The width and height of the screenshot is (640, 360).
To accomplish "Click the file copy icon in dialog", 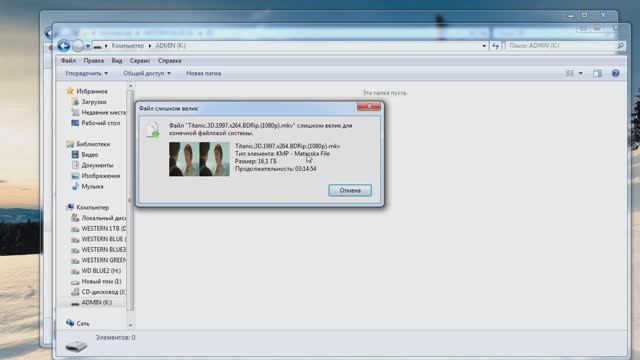I will pos(153,129).
